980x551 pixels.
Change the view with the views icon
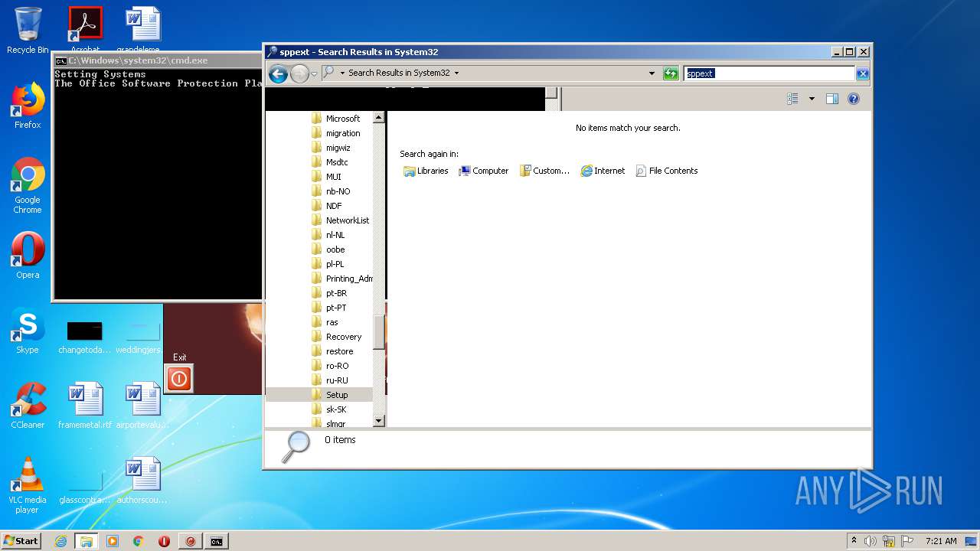[x=793, y=99]
